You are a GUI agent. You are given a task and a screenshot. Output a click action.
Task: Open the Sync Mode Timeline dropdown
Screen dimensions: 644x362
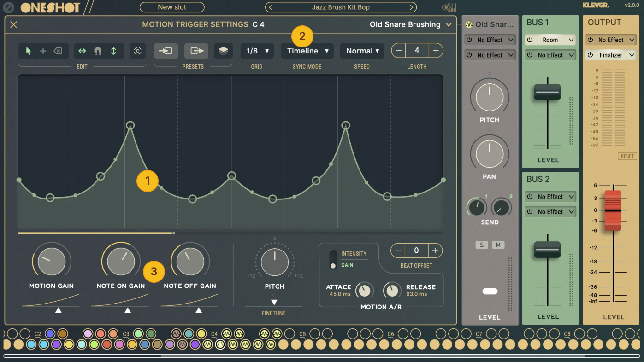pyautogui.click(x=307, y=51)
